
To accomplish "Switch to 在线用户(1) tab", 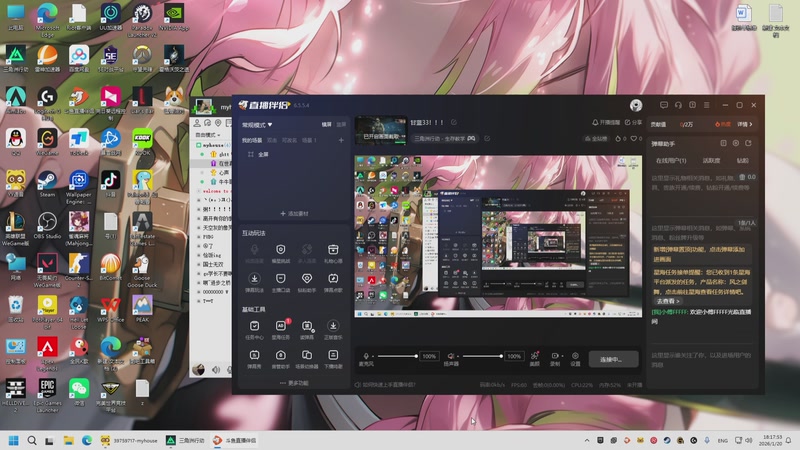I will tap(671, 161).
